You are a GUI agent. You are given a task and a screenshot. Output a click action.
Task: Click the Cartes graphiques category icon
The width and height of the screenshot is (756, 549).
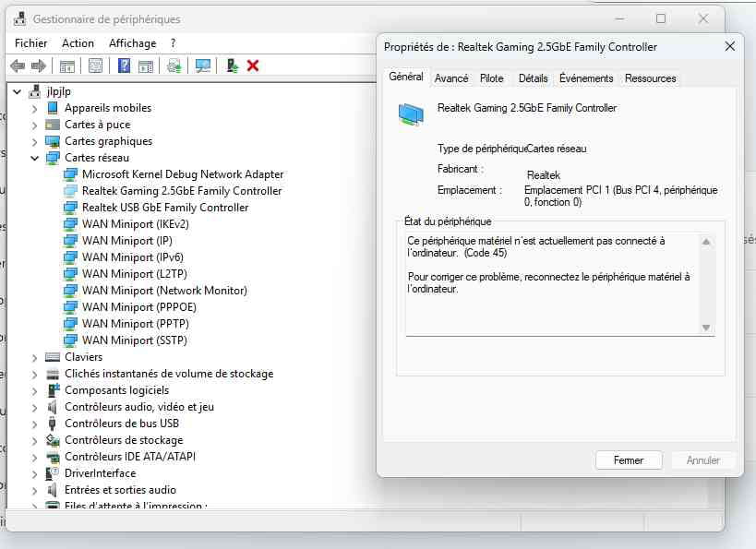click(54, 141)
